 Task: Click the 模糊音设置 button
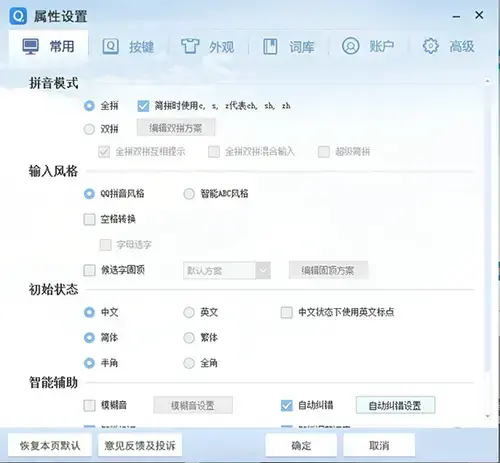(193, 405)
